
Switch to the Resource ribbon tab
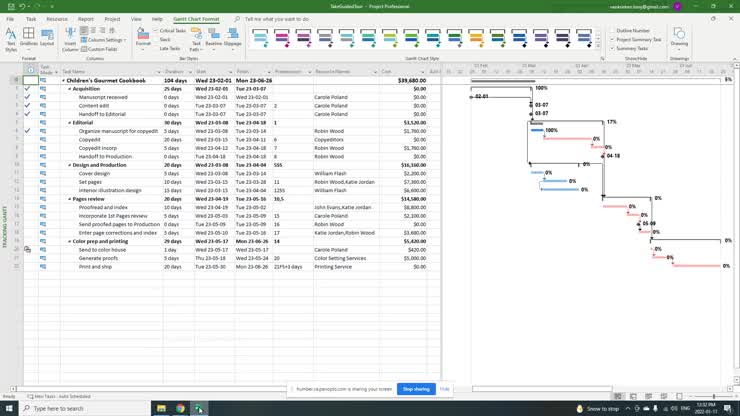coord(57,18)
